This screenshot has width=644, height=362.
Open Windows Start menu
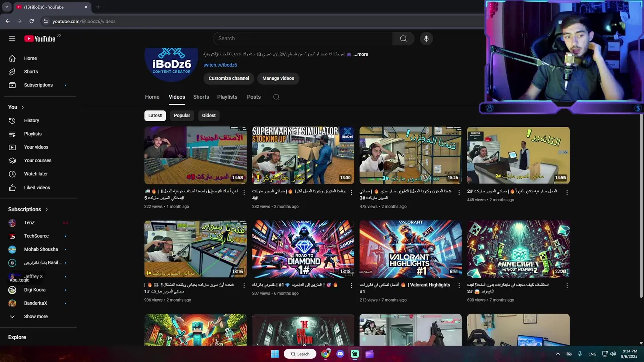pyautogui.click(x=275, y=354)
